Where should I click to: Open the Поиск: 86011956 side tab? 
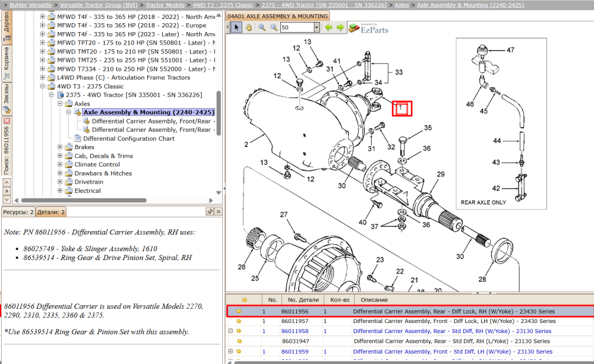[7, 150]
